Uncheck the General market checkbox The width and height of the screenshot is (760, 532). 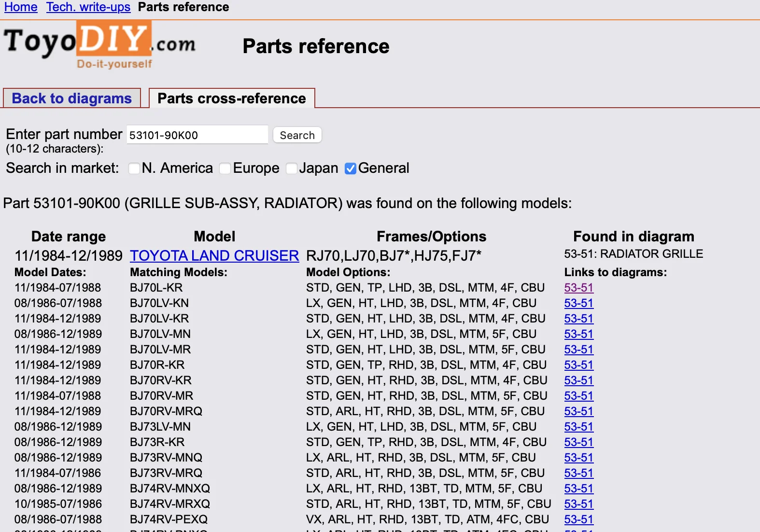[351, 168]
